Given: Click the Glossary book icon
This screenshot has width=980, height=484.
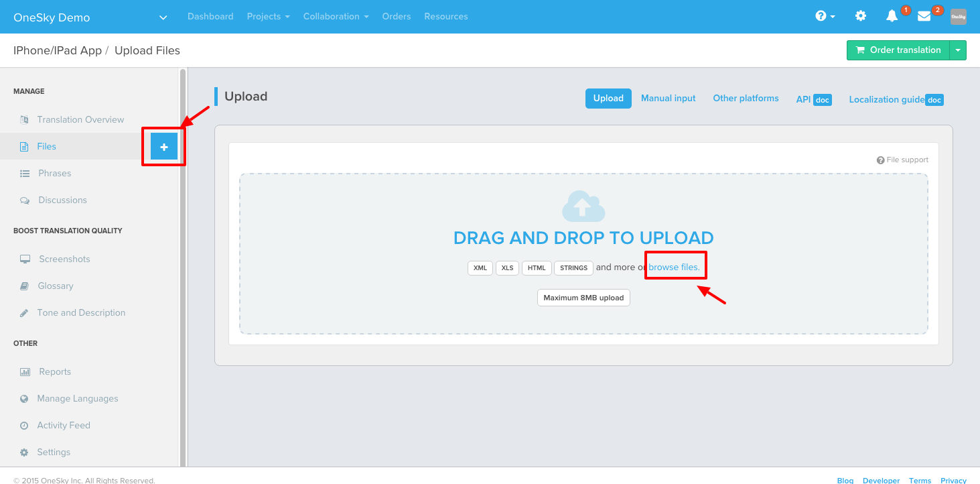Looking at the screenshot, I should pyautogui.click(x=24, y=286).
